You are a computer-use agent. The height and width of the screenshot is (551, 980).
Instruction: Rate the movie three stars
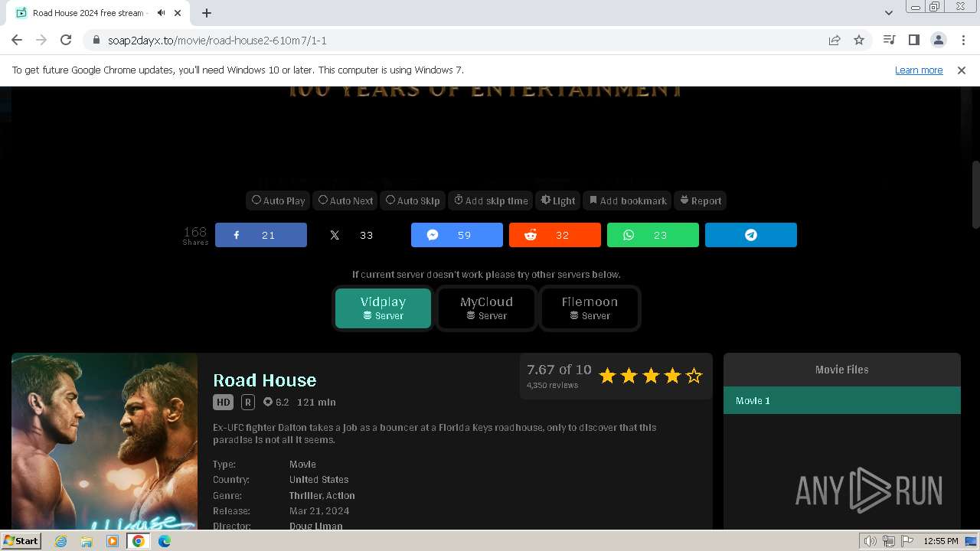tap(651, 376)
